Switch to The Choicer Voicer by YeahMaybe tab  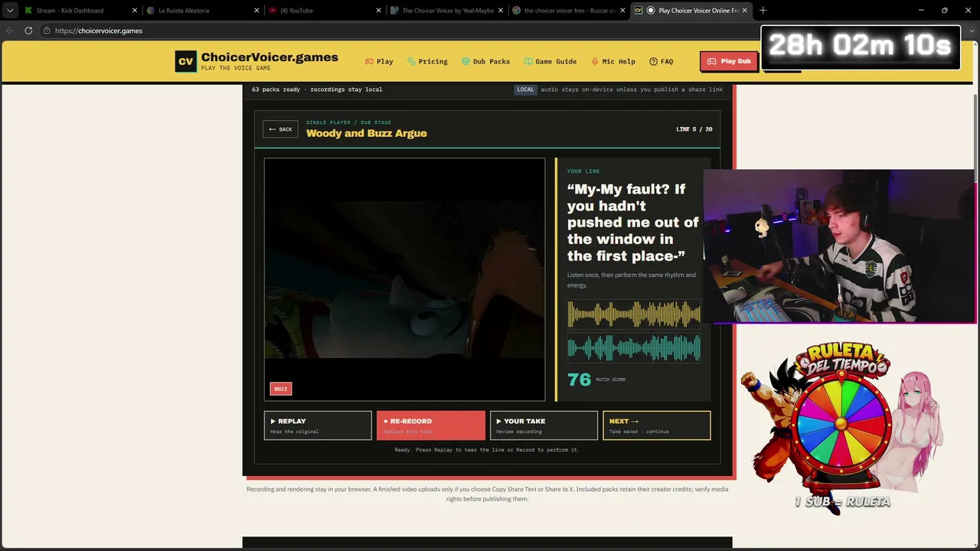pyautogui.click(x=448, y=11)
